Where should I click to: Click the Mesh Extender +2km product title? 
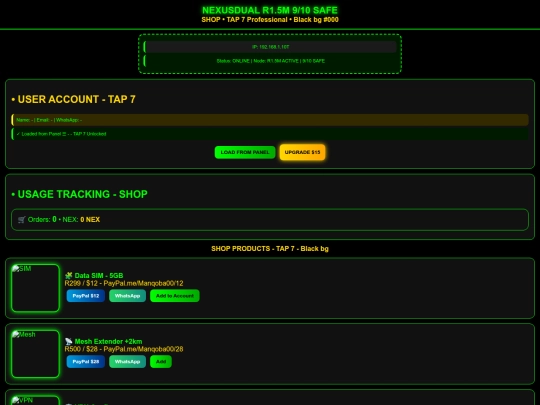108,341
